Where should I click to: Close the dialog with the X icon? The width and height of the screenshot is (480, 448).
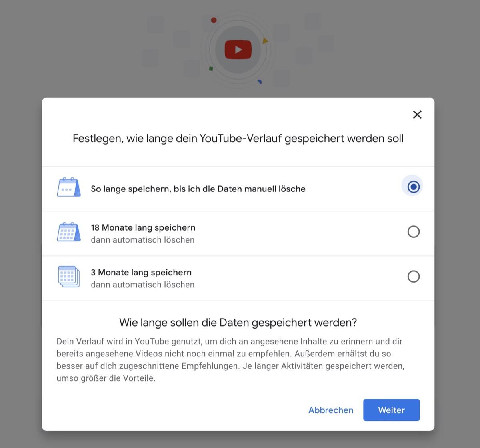click(417, 115)
